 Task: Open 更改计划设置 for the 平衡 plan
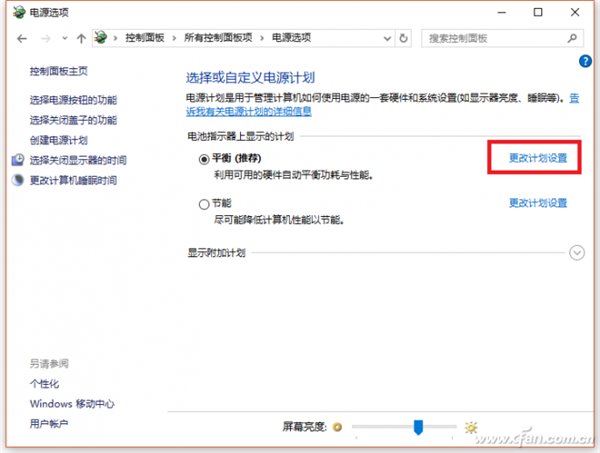pyautogui.click(x=538, y=159)
